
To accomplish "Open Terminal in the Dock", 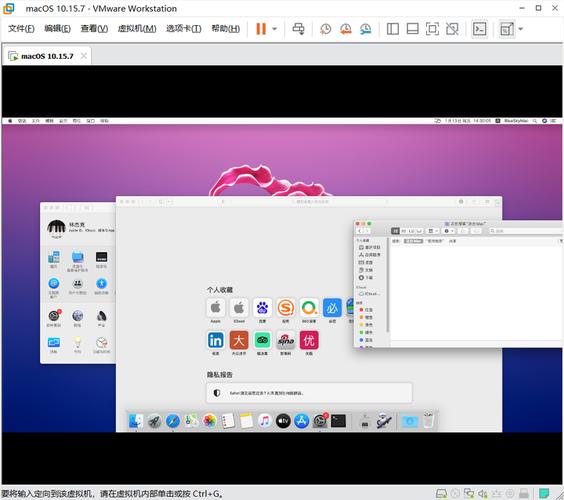I will coord(338,421).
